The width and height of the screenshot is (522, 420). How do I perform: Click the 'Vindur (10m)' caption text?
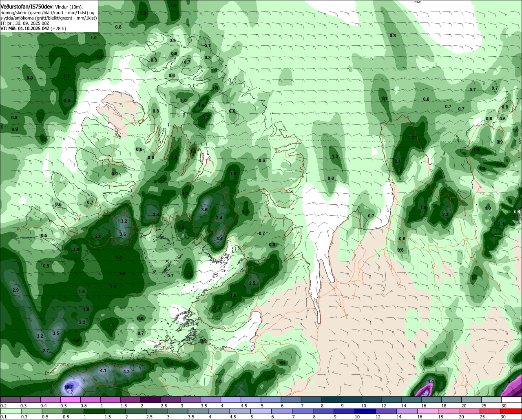coord(69,7)
